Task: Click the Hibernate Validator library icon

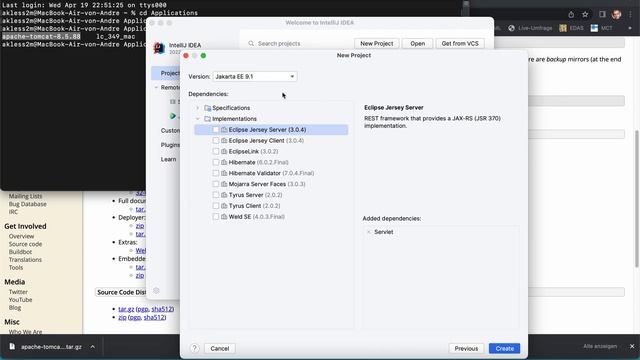Action: coord(224,173)
